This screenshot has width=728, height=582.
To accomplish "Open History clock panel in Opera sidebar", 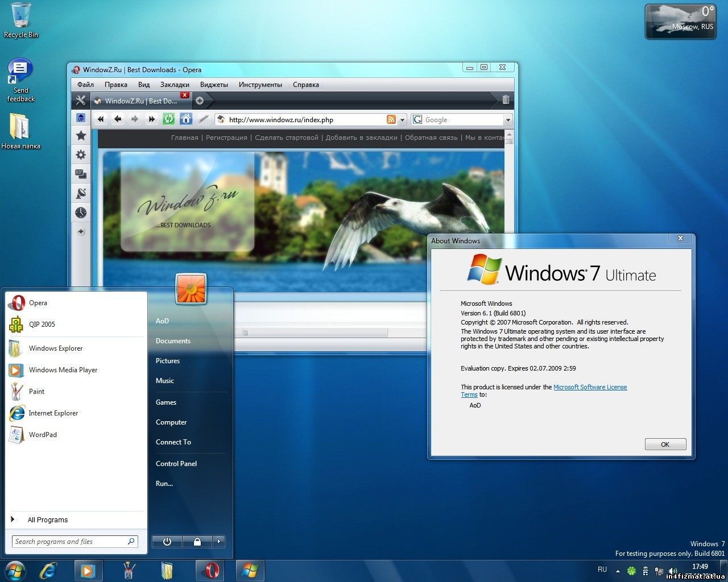I will click(x=81, y=213).
